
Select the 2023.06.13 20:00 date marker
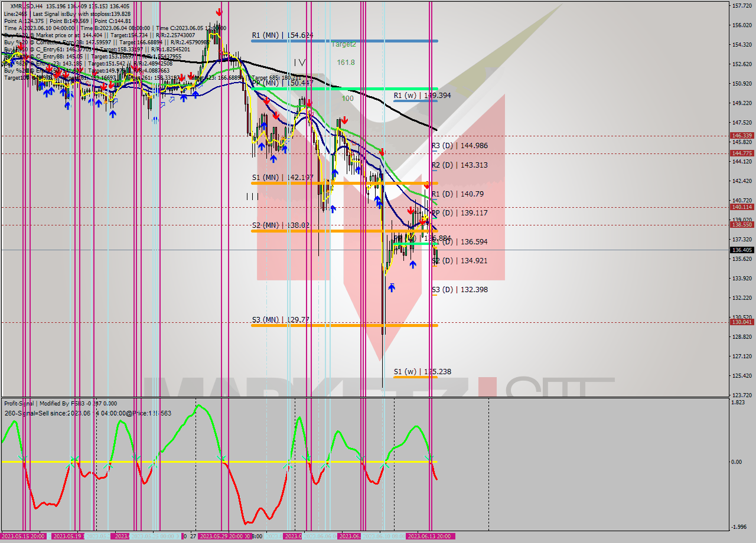[x=430, y=536]
